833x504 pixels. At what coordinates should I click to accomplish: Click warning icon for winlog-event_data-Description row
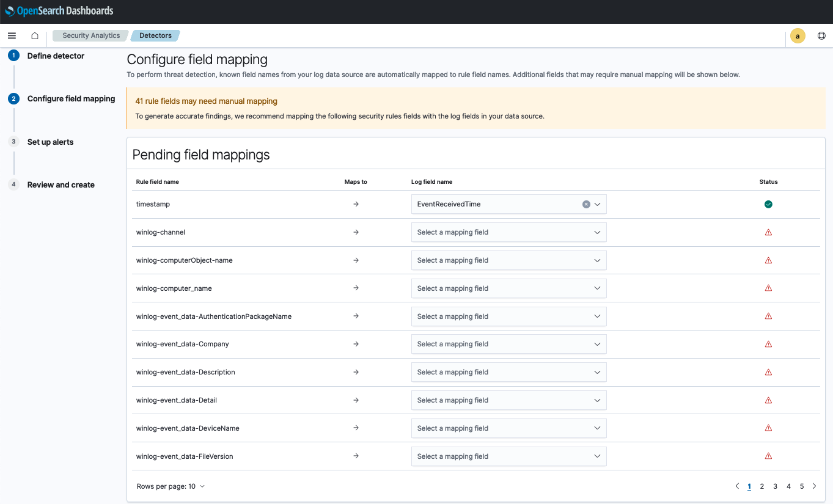[768, 372]
